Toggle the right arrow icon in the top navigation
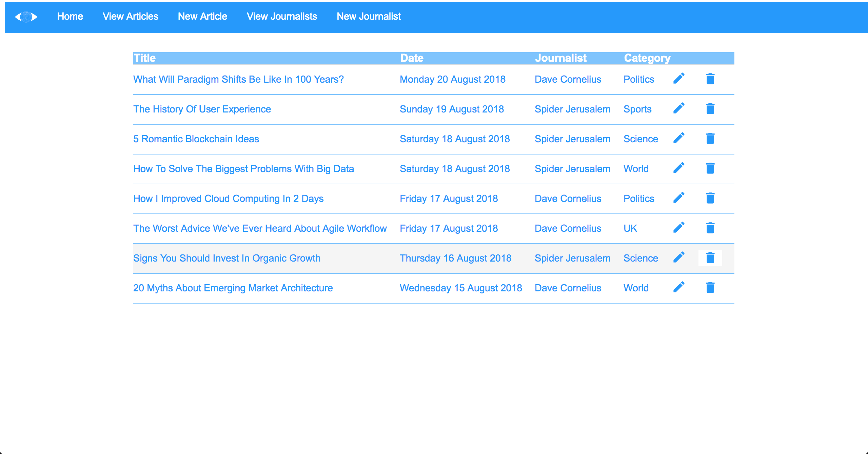This screenshot has width=868, height=454. [x=36, y=16]
